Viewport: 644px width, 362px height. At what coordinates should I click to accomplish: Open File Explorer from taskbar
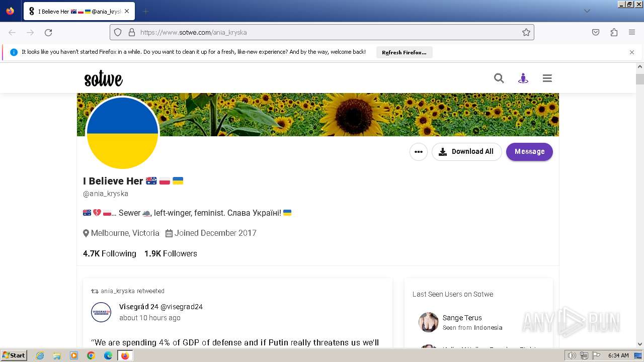point(57,355)
